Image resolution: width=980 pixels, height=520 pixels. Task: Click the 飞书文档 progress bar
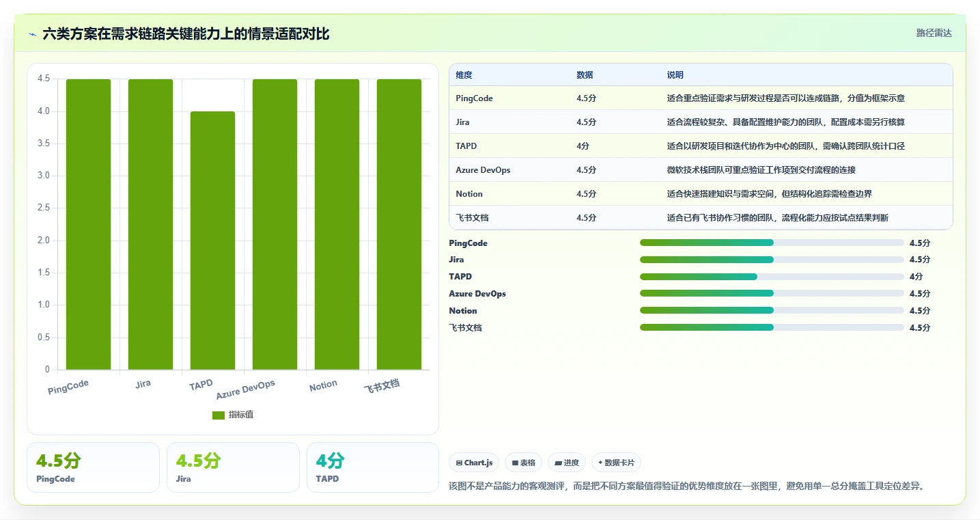click(772, 327)
